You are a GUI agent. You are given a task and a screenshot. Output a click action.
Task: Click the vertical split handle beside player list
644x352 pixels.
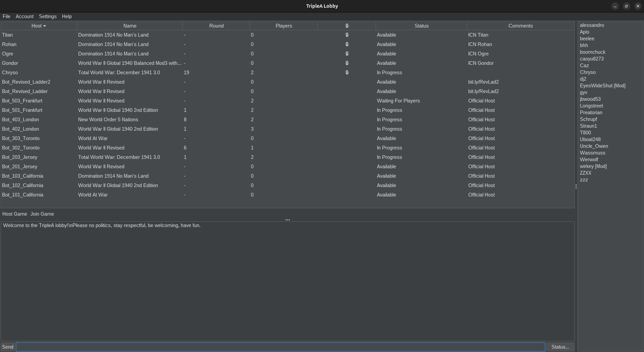tap(576, 187)
